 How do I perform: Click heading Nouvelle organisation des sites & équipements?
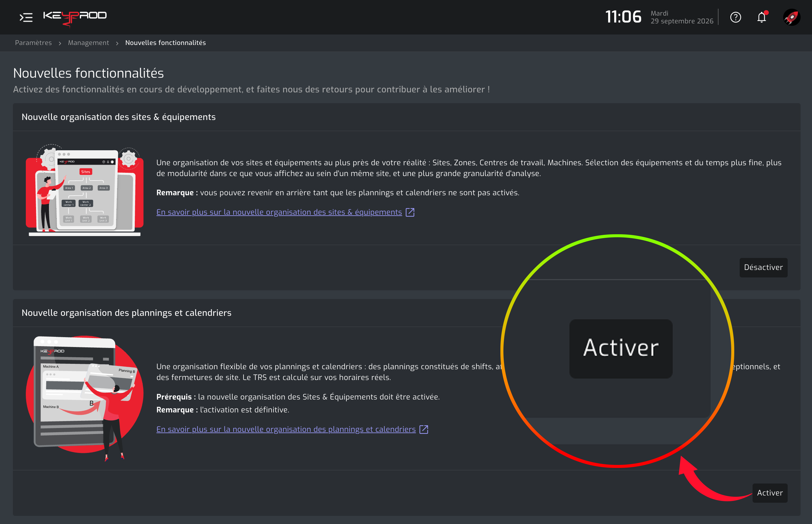click(x=119, y=117)
